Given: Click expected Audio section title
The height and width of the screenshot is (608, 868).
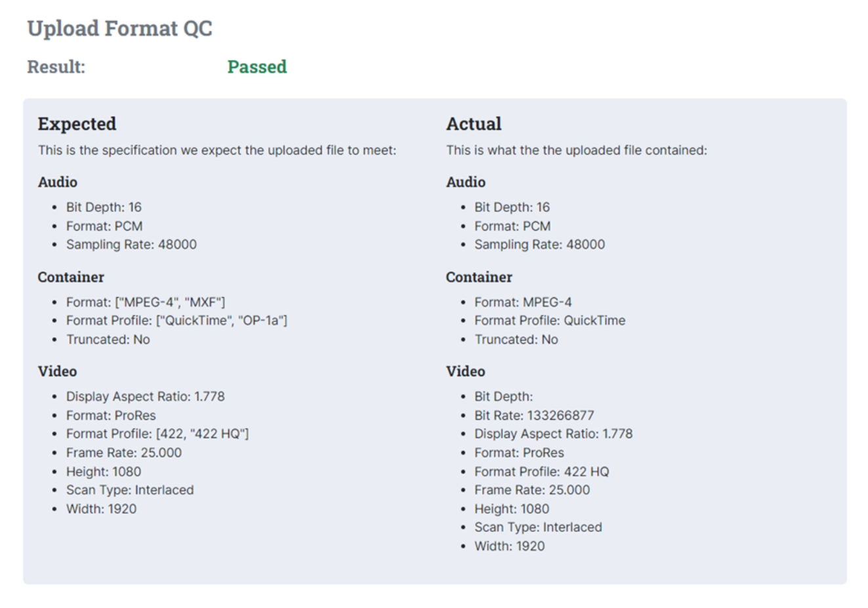Looking at the screenshot, I should coord(57,182).
